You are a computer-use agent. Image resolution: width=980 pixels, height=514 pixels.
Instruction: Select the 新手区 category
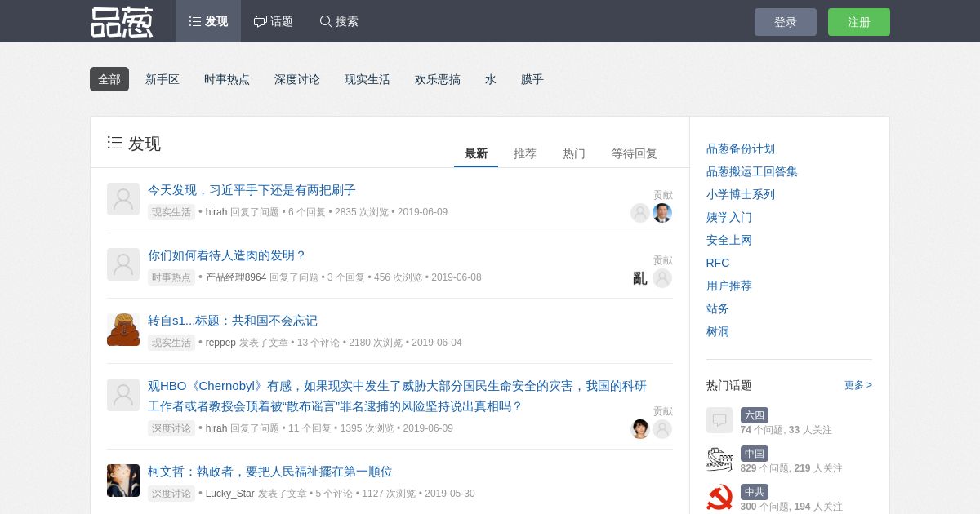click(163, 79)
